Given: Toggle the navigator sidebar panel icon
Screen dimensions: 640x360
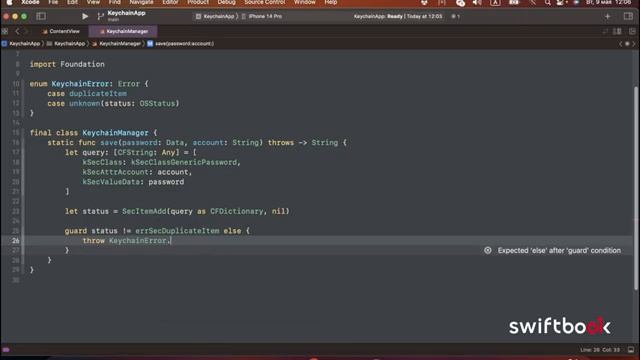Looking at the screenshot, I should [x=41, y=16].
